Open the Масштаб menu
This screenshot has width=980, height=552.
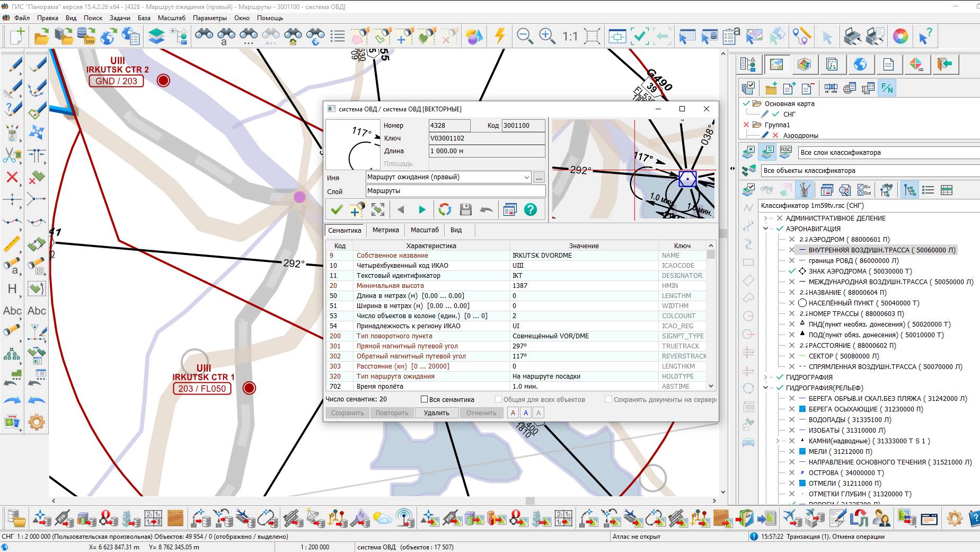(172, 17)
